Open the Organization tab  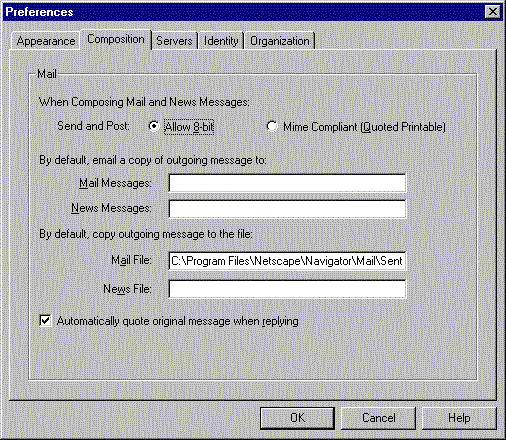coord(280,41)
